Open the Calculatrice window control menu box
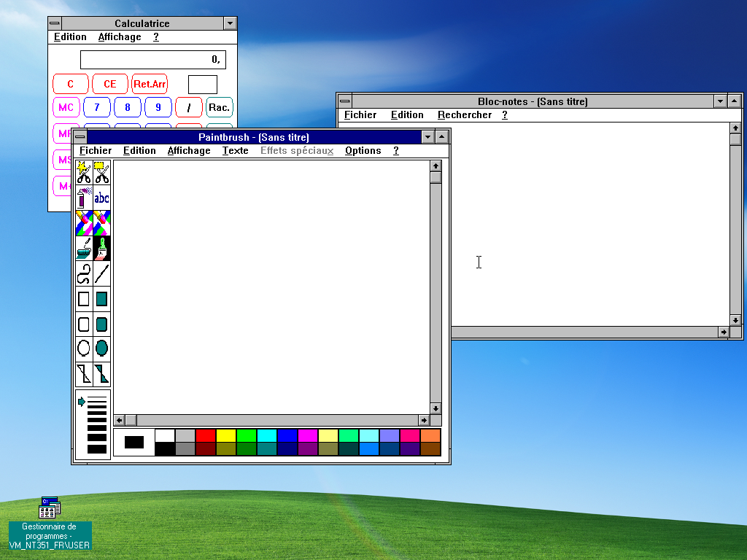Screen dimensions: 747x560 (55, 23)
